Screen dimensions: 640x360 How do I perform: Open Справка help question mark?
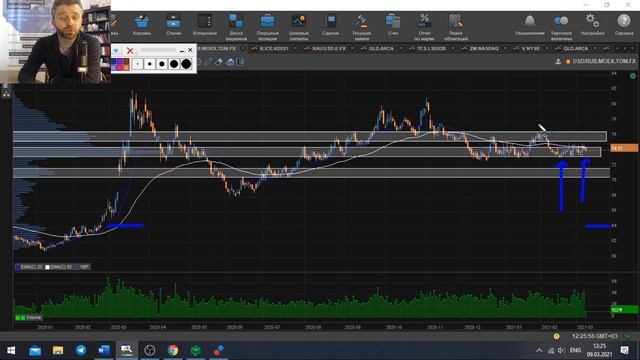624,25
